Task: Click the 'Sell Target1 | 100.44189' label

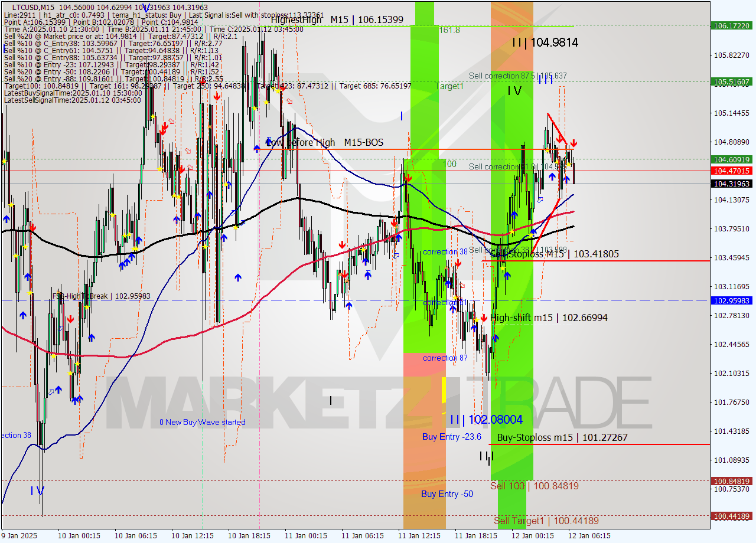Action: [546, 521]
